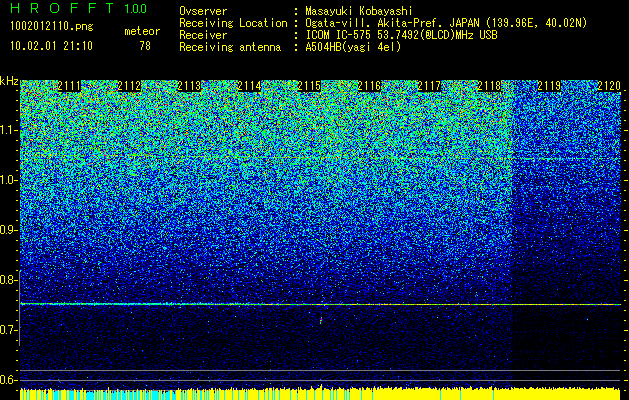Click the filename 1002012110.png
The image size is (629, 400).
51,27
